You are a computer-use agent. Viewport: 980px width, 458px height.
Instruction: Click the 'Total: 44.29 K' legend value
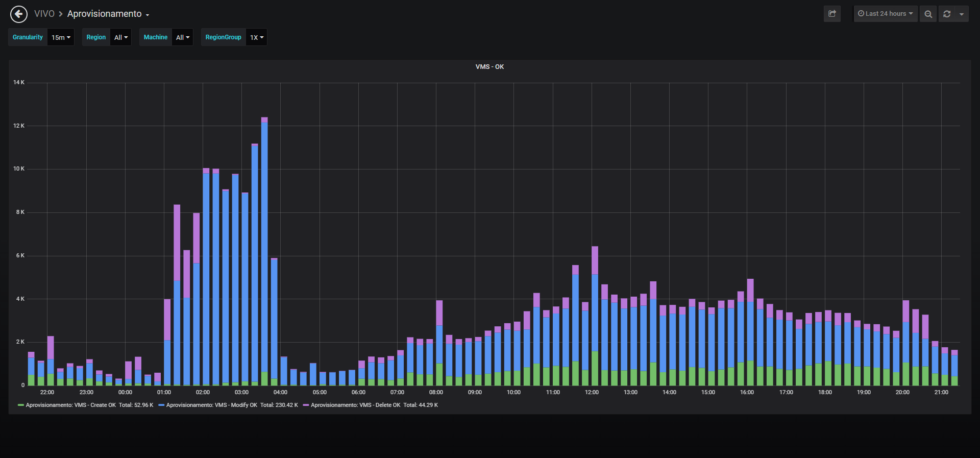pyautogui.click(x=421, y=405)
